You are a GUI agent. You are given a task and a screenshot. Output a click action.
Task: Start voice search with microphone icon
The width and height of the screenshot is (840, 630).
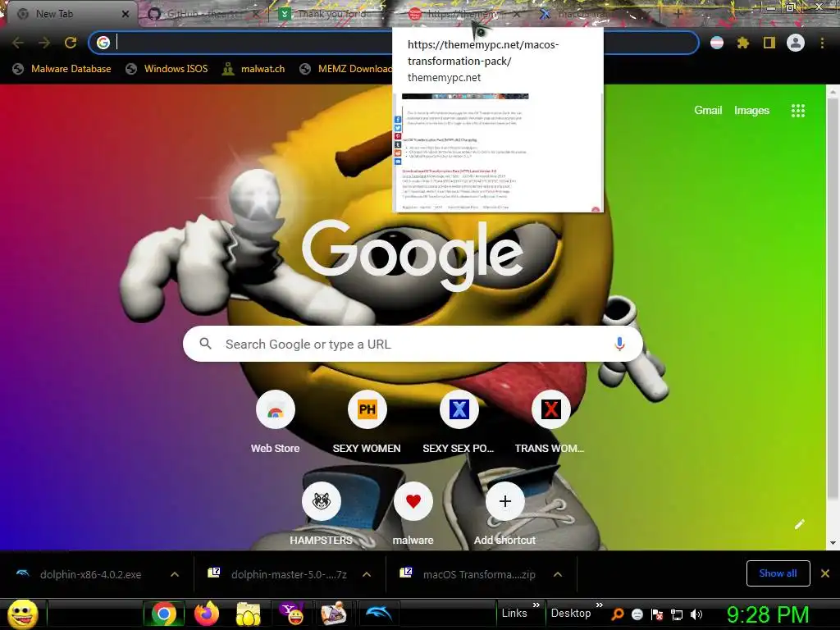click(620, 344)
